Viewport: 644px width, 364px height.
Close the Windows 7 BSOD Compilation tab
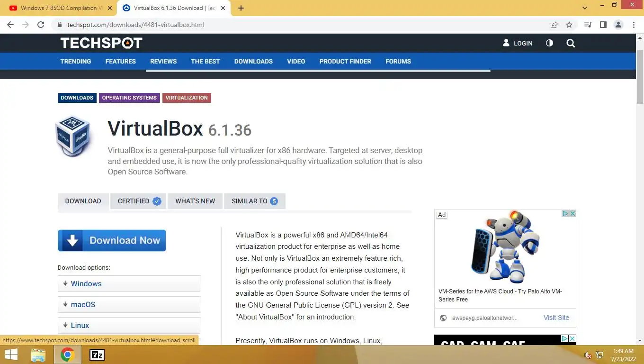point(110,8)
